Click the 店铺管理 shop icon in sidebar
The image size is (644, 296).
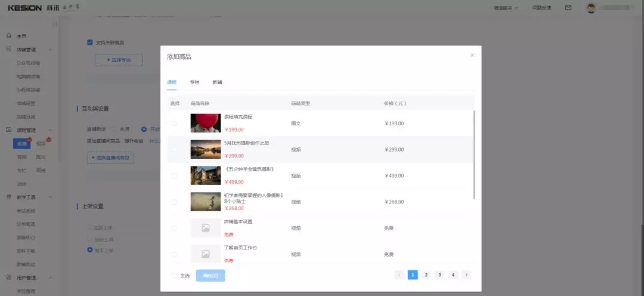(x=9, y=50)
